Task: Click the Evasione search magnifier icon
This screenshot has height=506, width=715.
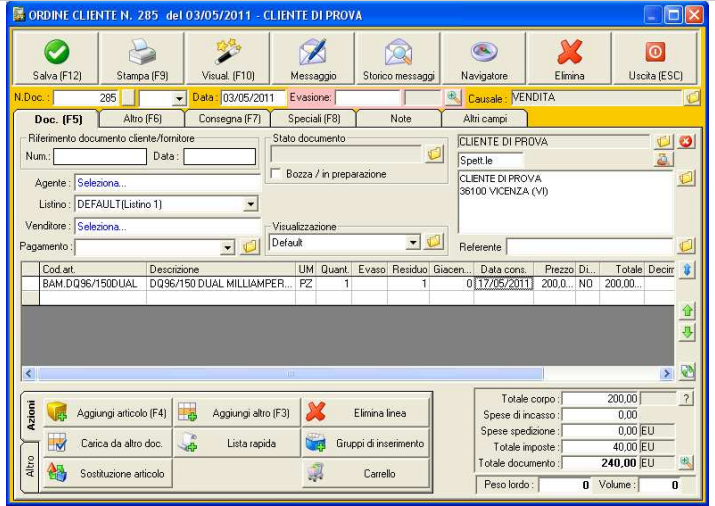Action: click(x=453, y=98)
